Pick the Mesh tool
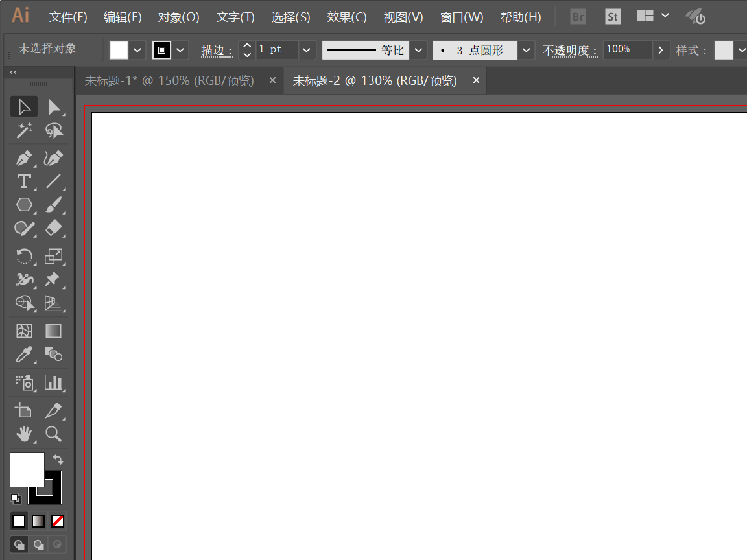 coord(24,331)
